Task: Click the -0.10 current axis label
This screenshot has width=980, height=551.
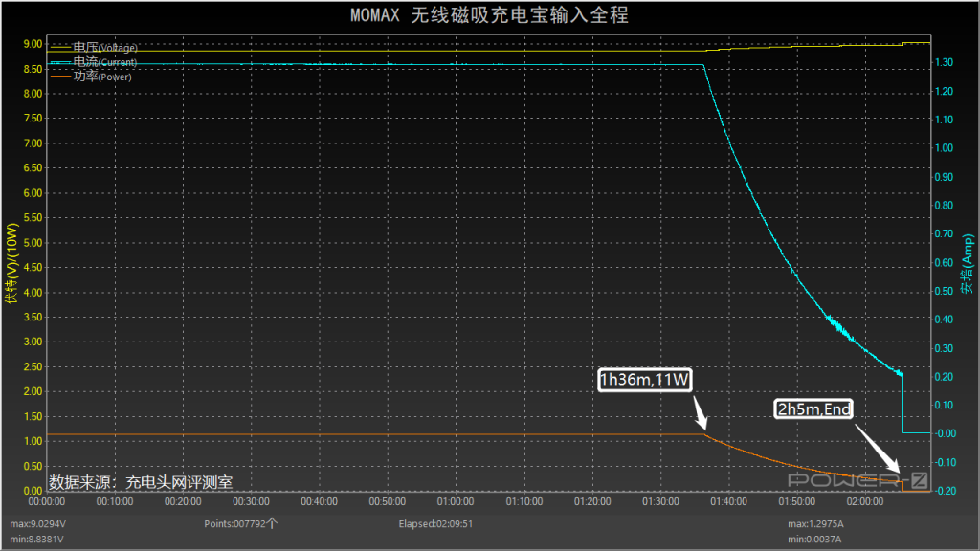Action: (x=945, y=462)
